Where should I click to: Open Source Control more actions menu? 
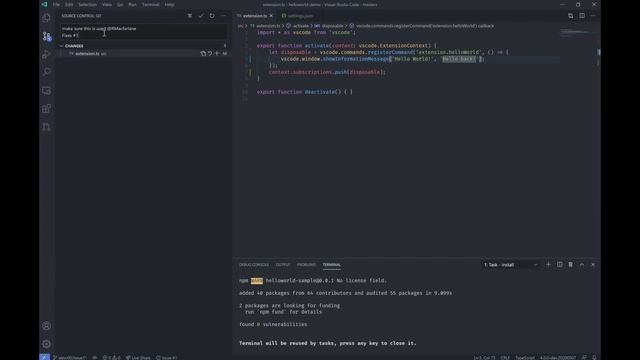point(223,16)
